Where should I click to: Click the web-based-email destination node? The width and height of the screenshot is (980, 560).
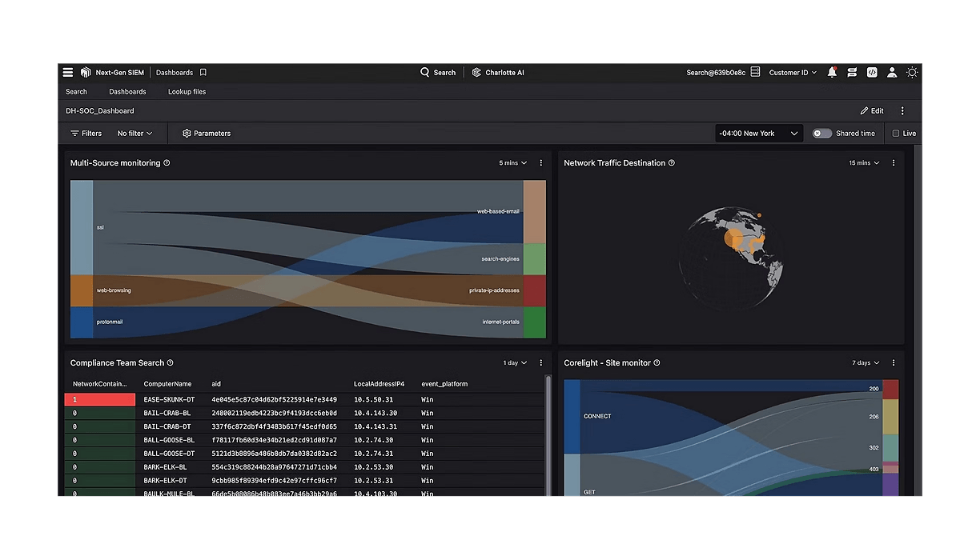click(x=535, y=211)
